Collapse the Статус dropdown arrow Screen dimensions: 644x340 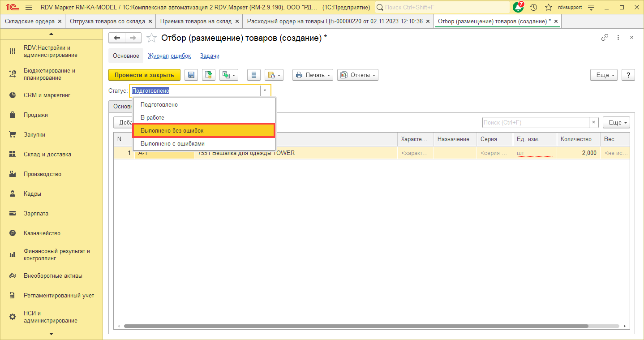coord(265,90)
